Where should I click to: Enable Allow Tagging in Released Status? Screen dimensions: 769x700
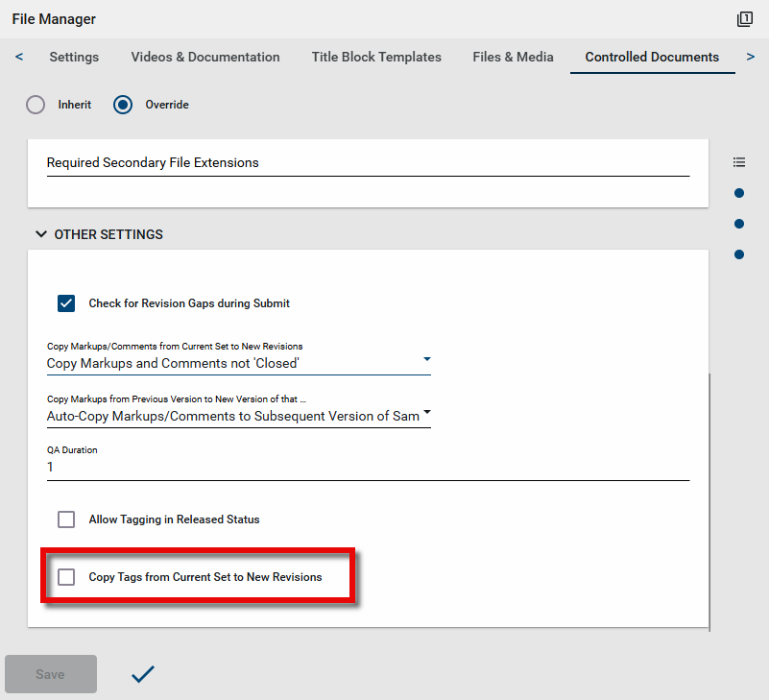pos(66,519)
